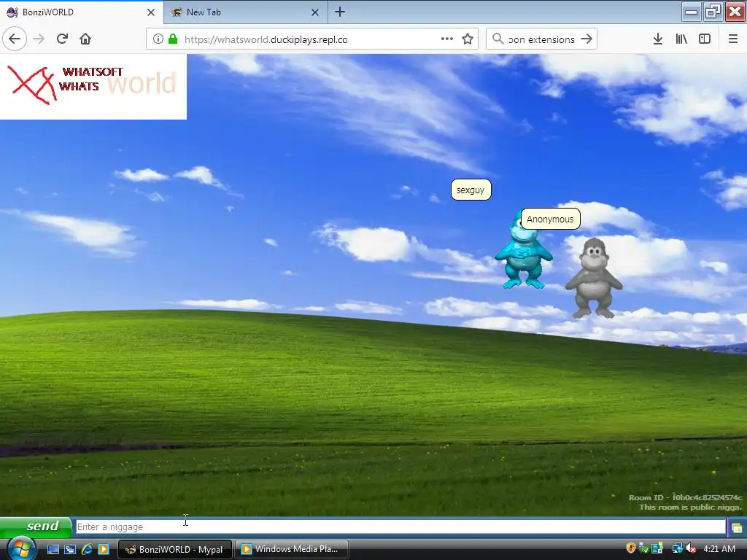This screenshot has height=560, width=747.
Task: Click the Whatsoft Whats World logo
Action: point(93,86)
